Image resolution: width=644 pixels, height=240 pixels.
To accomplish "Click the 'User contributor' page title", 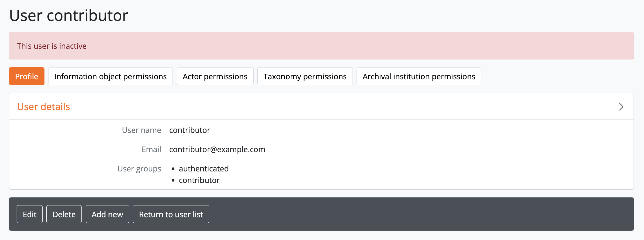I will click(69, 16).
